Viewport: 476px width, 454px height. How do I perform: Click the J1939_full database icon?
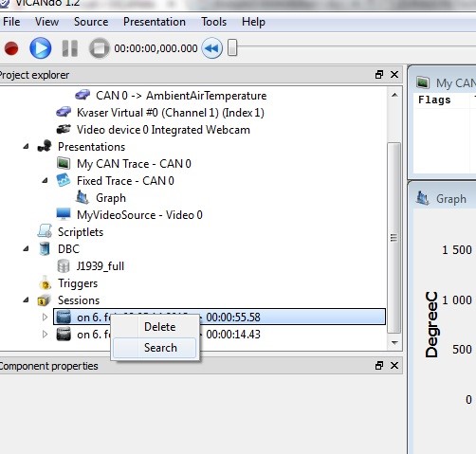point(64,265)
